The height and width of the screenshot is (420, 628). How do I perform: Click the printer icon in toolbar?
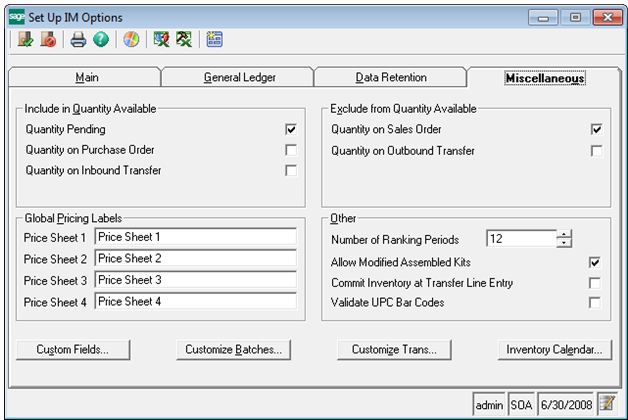(x=78, y=40)
